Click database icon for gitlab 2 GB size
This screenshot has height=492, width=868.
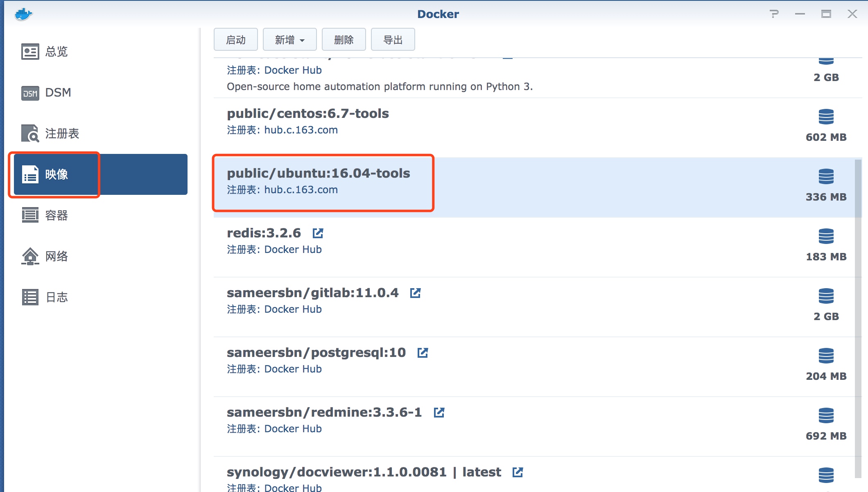[826, 296]
